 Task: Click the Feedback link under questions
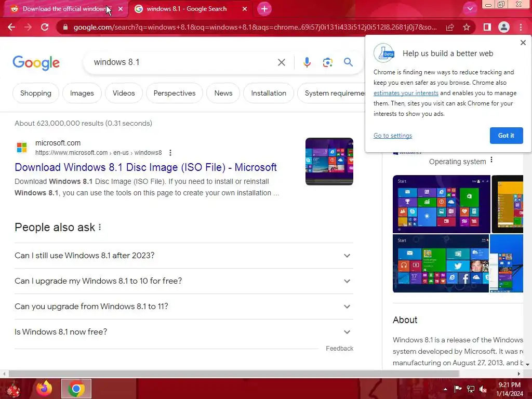(x=339, y=349)
